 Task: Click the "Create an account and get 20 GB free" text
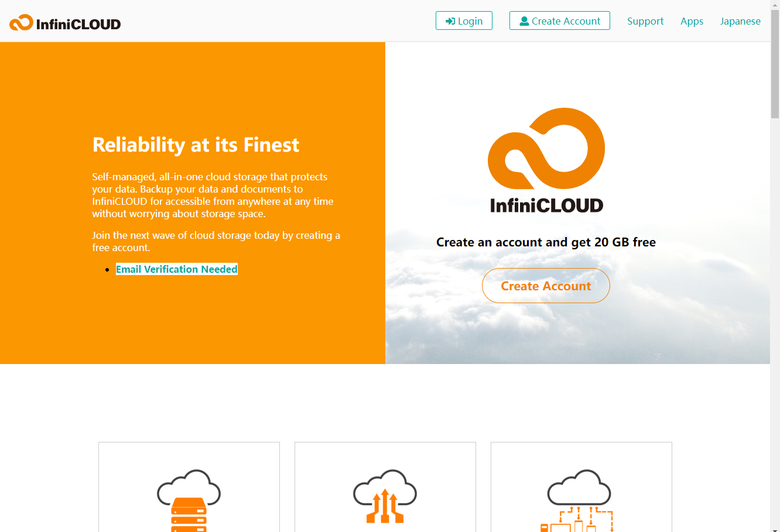(x=546, y=242)
